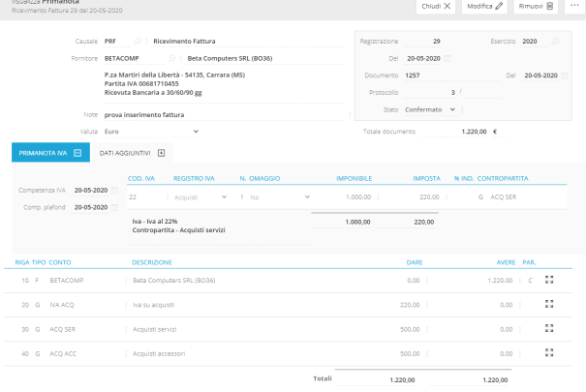
Task: Click the dare value 220,00 in row 20
Action: [x=410, y=305]
